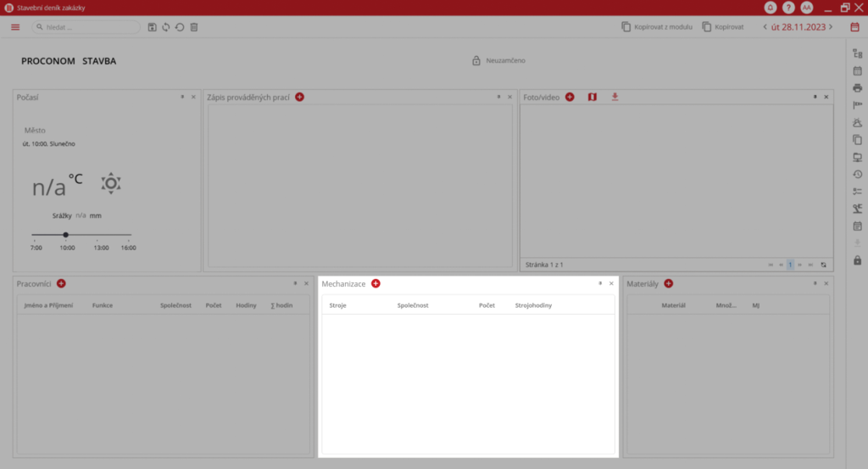The width and height of the screenshot is (868, 469).
Task: Click the download icon in Foto/video panel
Action: 615,98
